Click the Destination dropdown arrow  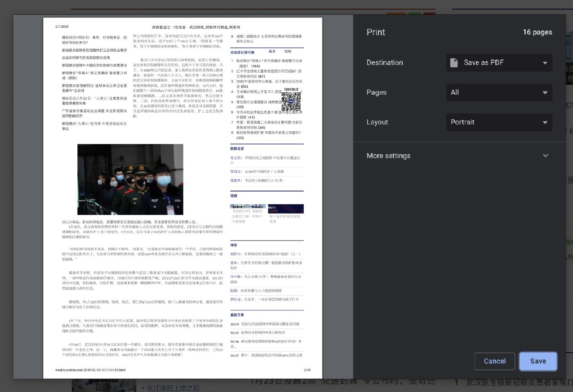tap(545, 63)
